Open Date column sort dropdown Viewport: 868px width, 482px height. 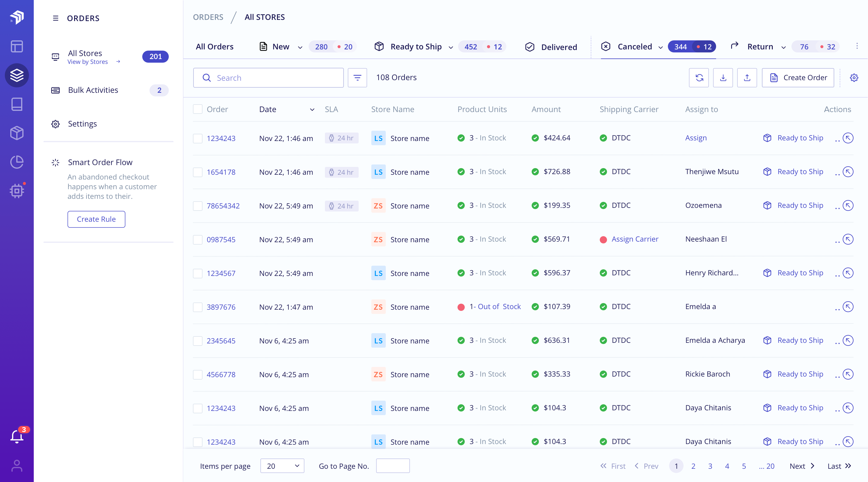tap(312, 109)
